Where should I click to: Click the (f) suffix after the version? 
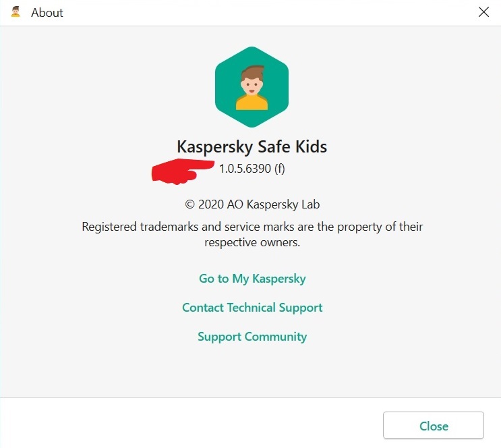pyautogui.click(x=280, y=169)
